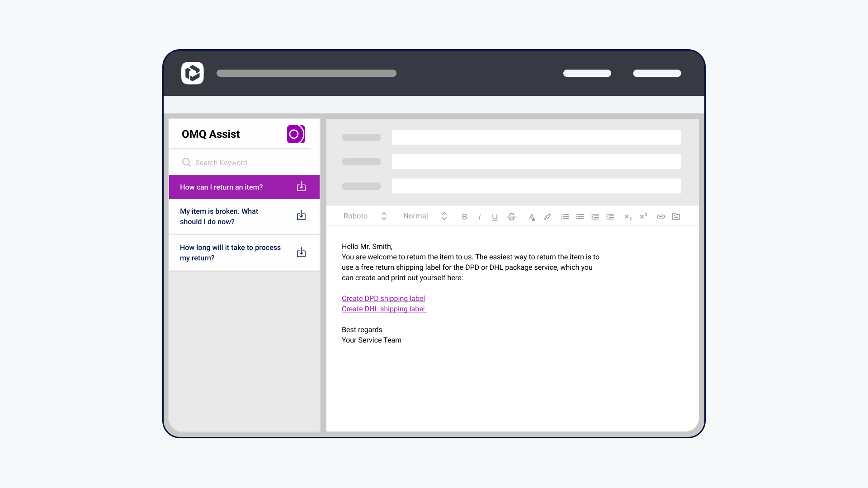Open the Normal text style dropdown

pyautogui.click(x=425, y=216)
